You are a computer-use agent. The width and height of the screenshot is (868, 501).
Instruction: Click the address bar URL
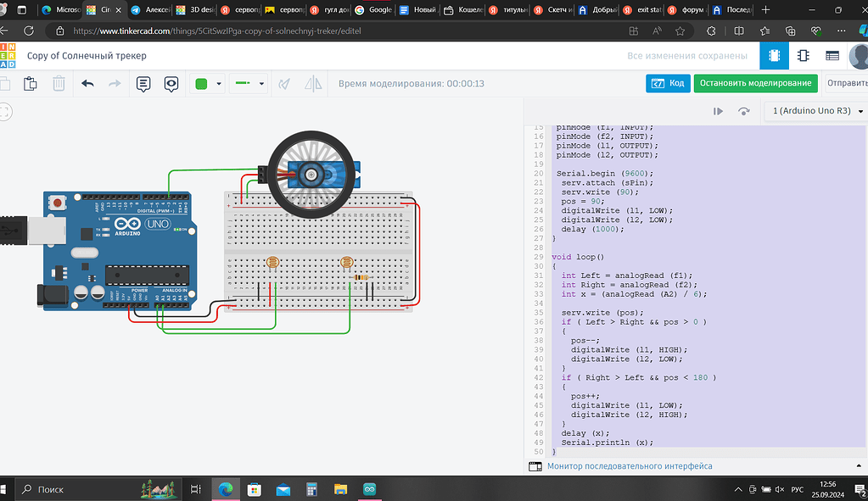coord(217,31)
